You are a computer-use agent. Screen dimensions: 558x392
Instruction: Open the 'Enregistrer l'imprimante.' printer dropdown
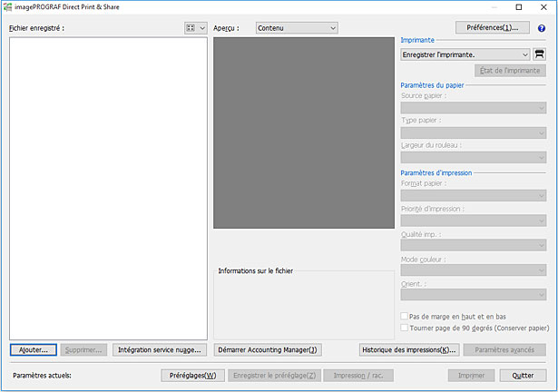(x=465, y=54)
